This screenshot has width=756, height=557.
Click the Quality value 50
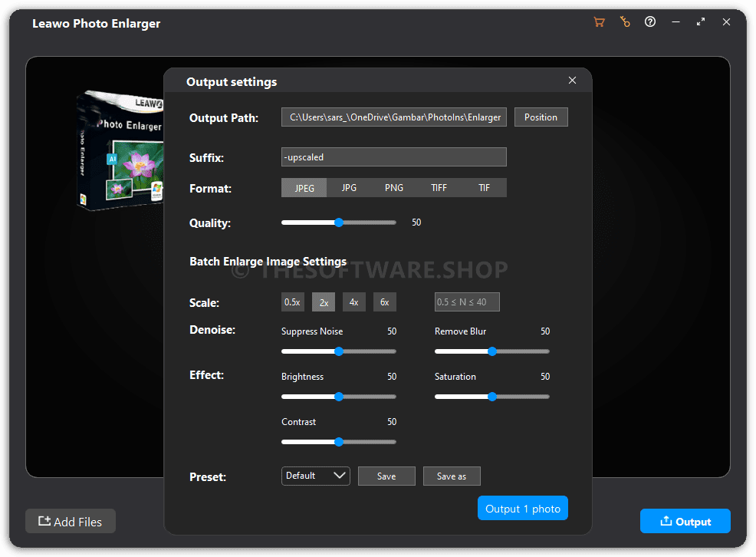[x=416, y=222]
